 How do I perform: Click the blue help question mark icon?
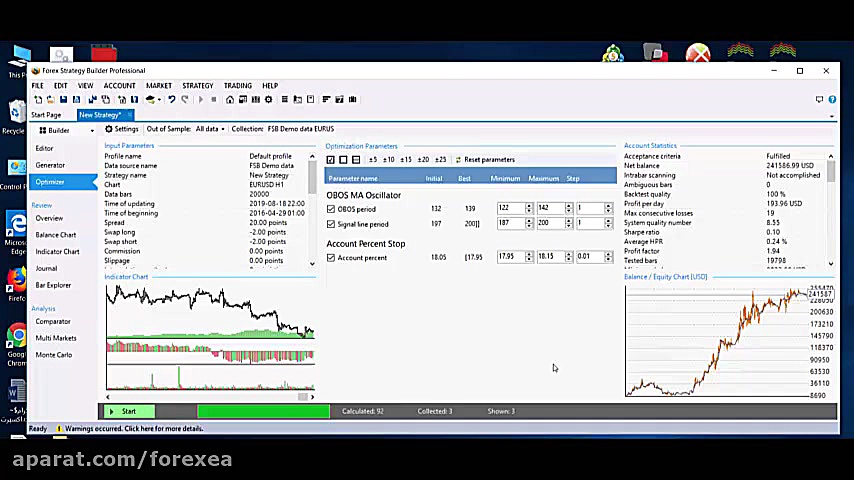tap(832, 100)
